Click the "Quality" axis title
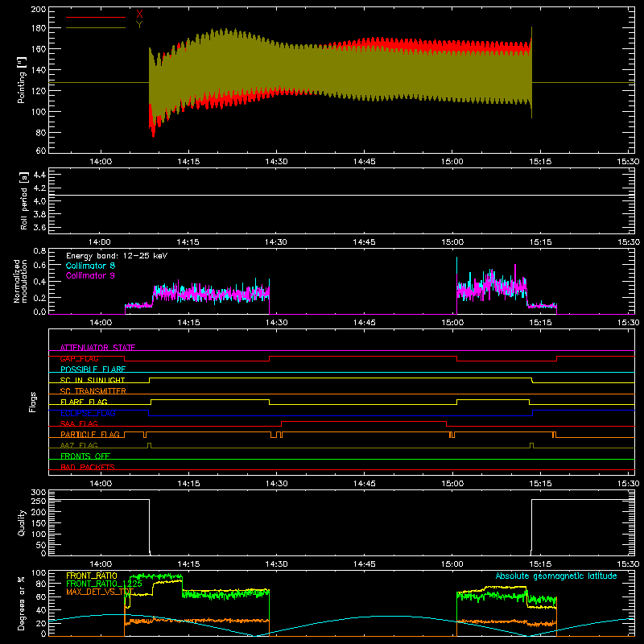This screenshot has height=644, width=644. pos(22,522)
